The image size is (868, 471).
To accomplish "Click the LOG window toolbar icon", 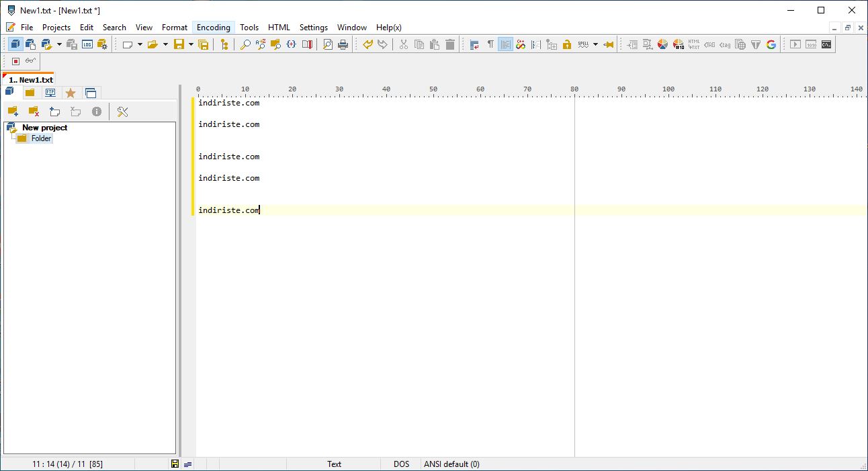I will [x=87, y=44].
